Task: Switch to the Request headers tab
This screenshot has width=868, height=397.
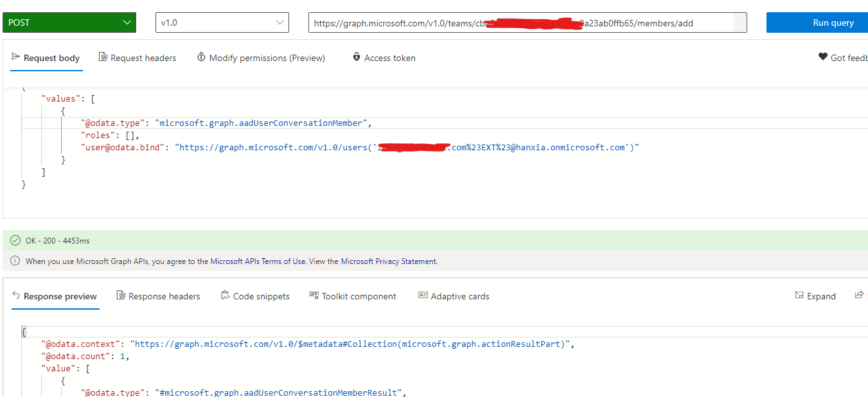Action: [x=137, y=58]
